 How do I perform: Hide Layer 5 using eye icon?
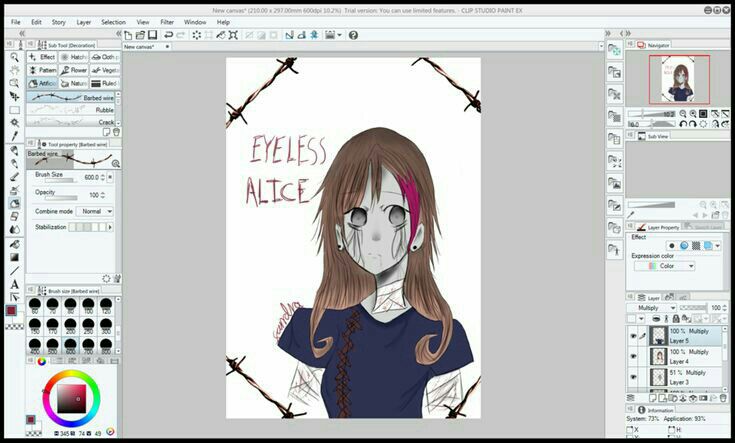[x=633, y=338]
